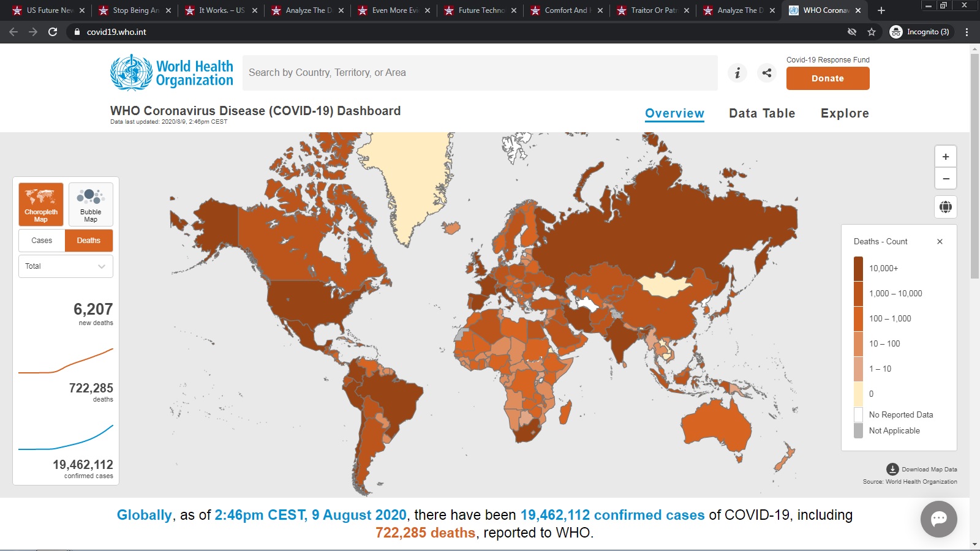Toggle map data to Cases

pyautogui.click(x=42, y=241)
